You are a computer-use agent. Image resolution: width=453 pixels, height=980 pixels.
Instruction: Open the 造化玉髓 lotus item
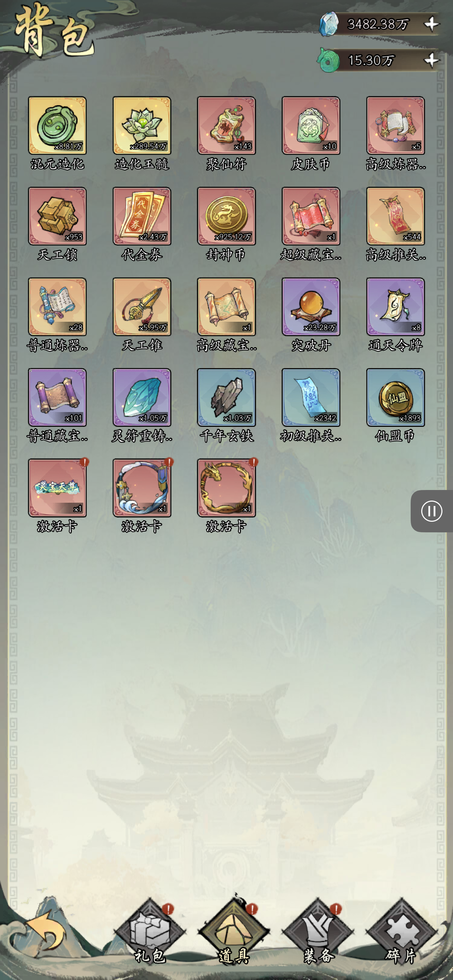coord(142,126)
